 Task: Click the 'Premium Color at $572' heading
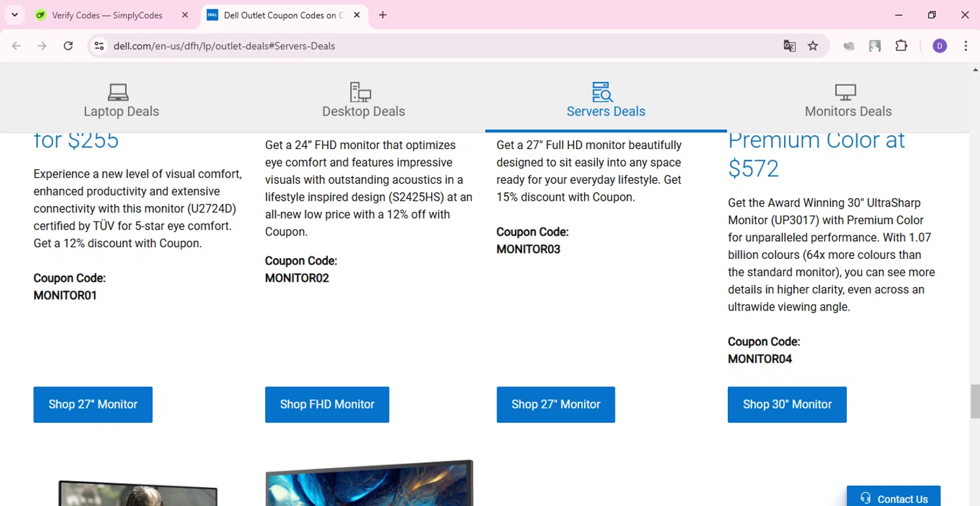pyautogui.click(x=817, y=154)
